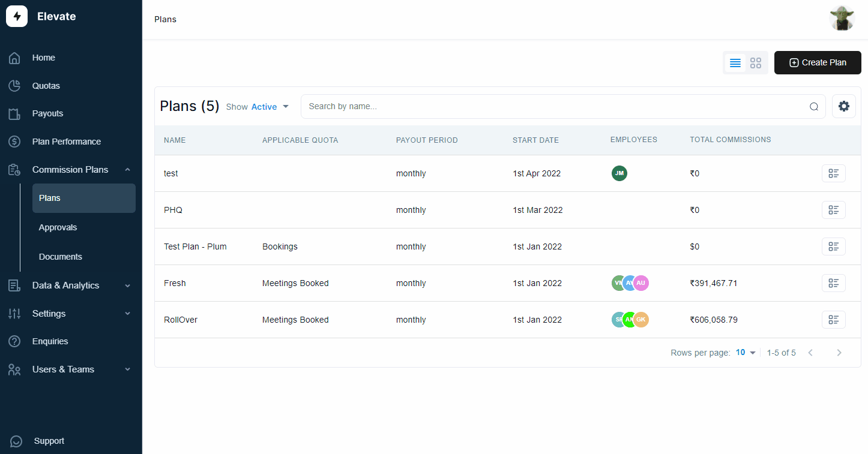
Task: Click the NAME column header
Action: [175, 140]
